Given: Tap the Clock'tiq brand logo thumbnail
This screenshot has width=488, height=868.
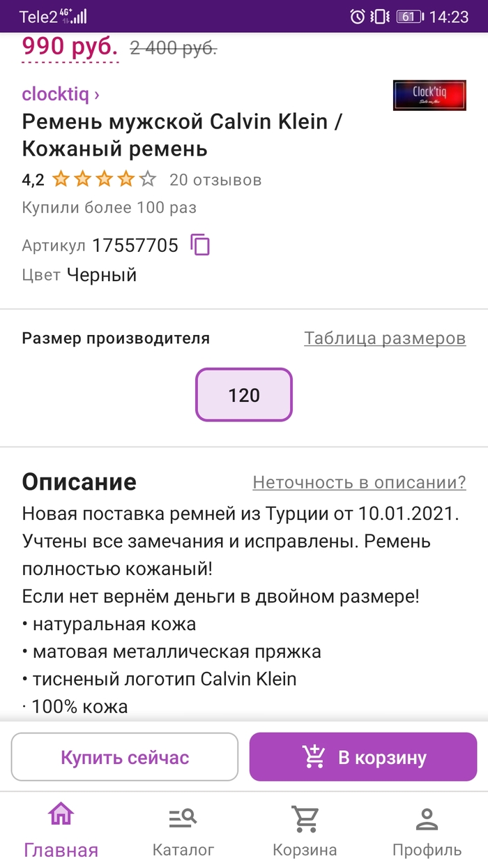Looking at the screenshot, I should 429,96.
